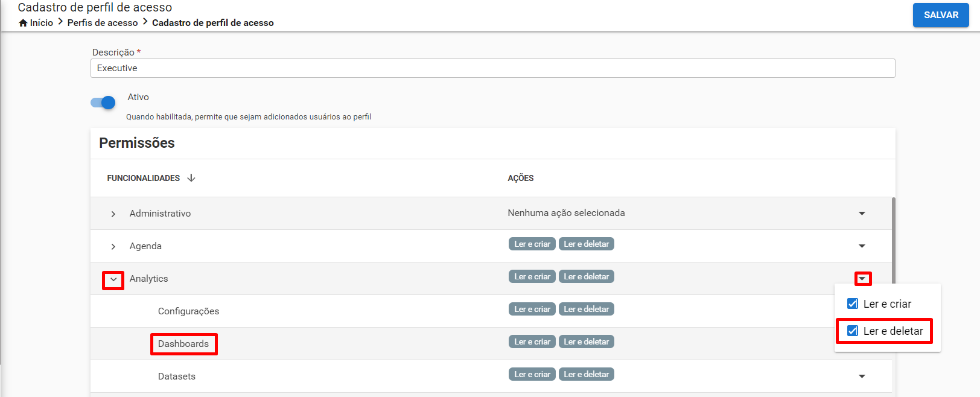Uncheck the Ler e deletar checkbox
This screenshot has width=980, height=397.
(853, 331)
